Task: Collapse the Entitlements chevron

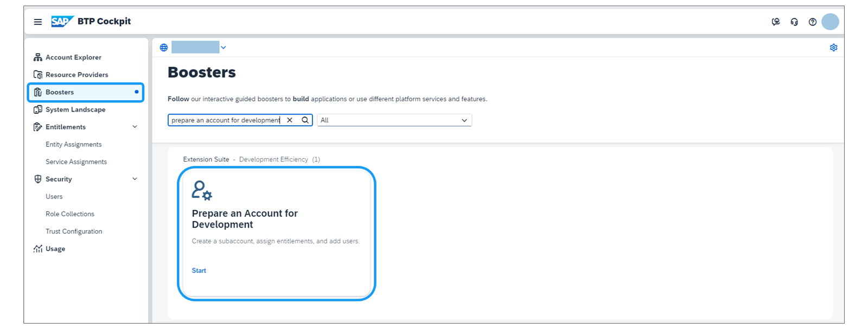Action: pyautogui.click(x=135, y=127)
